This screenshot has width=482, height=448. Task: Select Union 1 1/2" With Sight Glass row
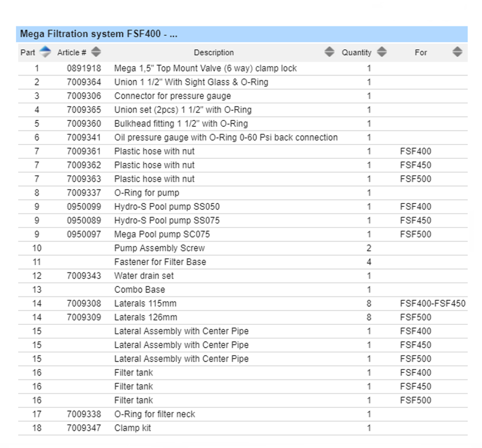tap(243, 82)
